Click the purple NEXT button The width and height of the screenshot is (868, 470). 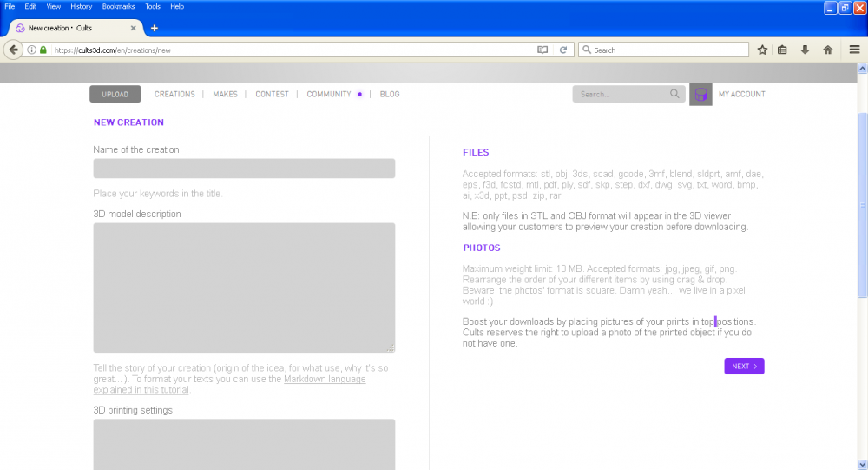pos(744,367)
